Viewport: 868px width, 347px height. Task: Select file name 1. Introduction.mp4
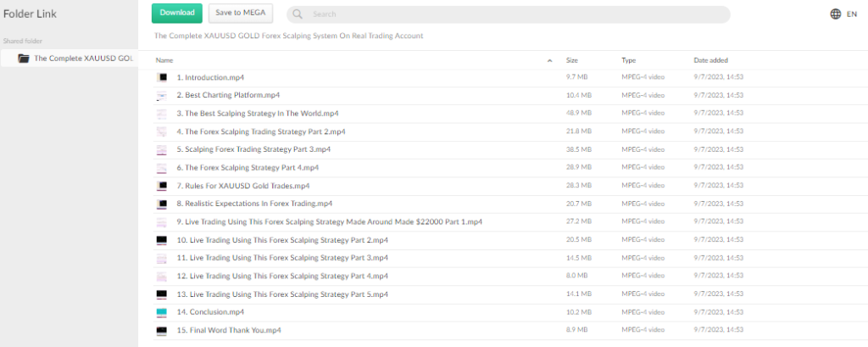click(210, 77)
